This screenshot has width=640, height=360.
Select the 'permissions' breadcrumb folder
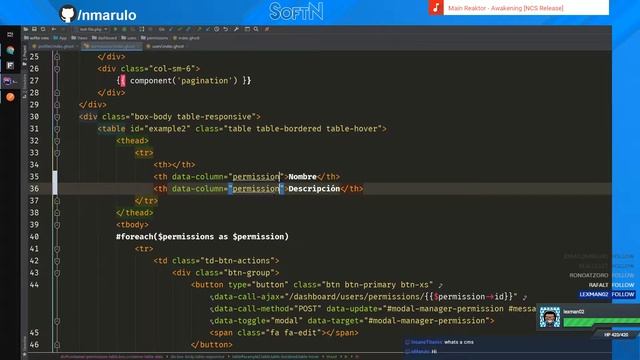(x=154, y=38)
